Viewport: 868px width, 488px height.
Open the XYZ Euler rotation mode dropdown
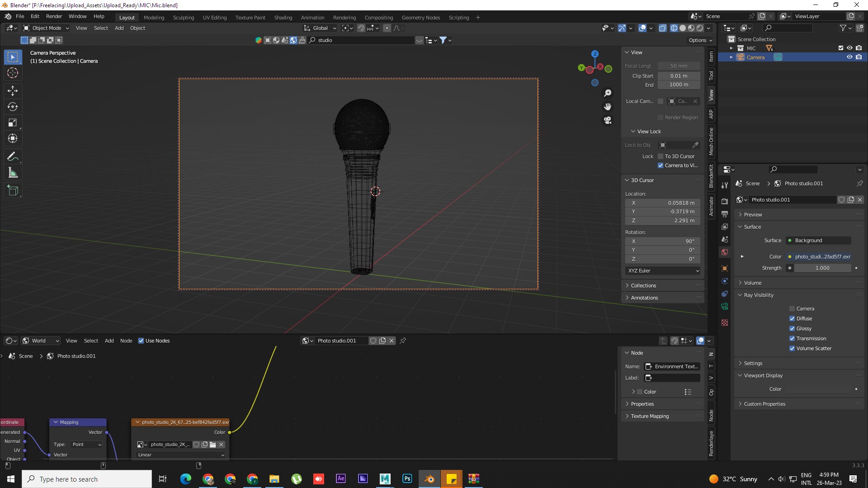[x=663, y=271]
